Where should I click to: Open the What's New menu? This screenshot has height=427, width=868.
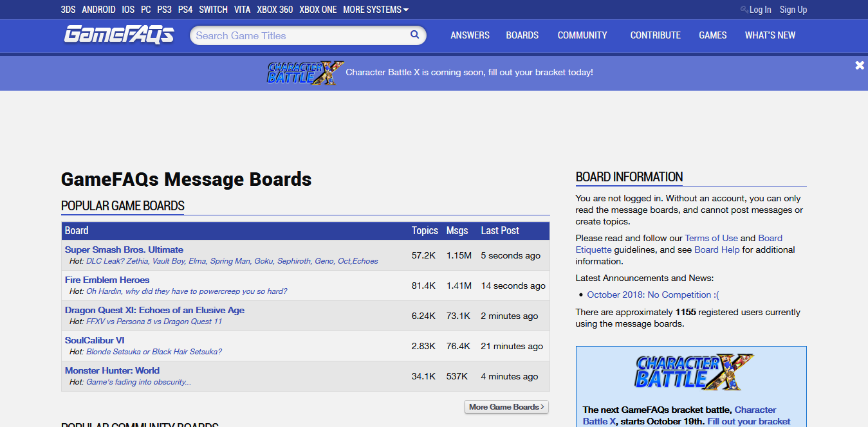pos(770,35)
